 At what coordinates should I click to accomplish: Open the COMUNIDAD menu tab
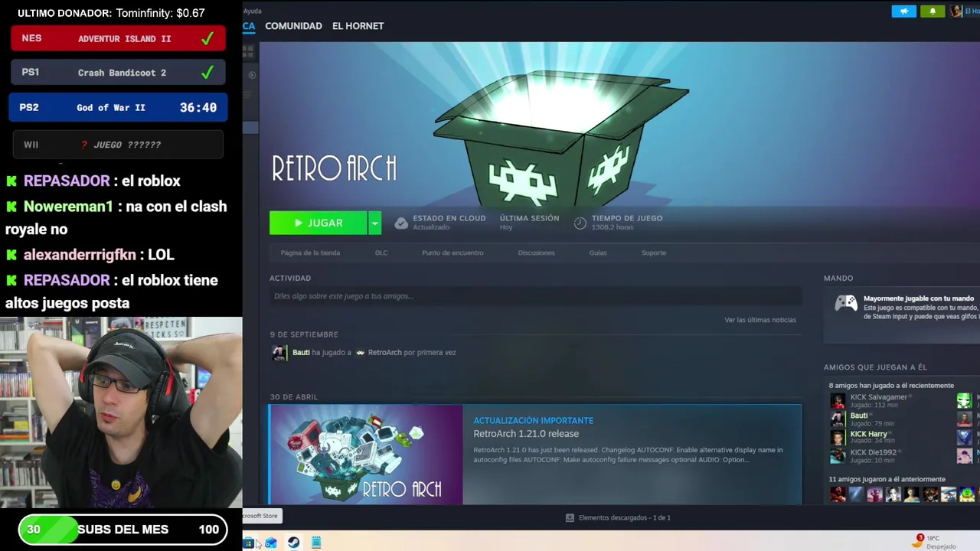293,26
